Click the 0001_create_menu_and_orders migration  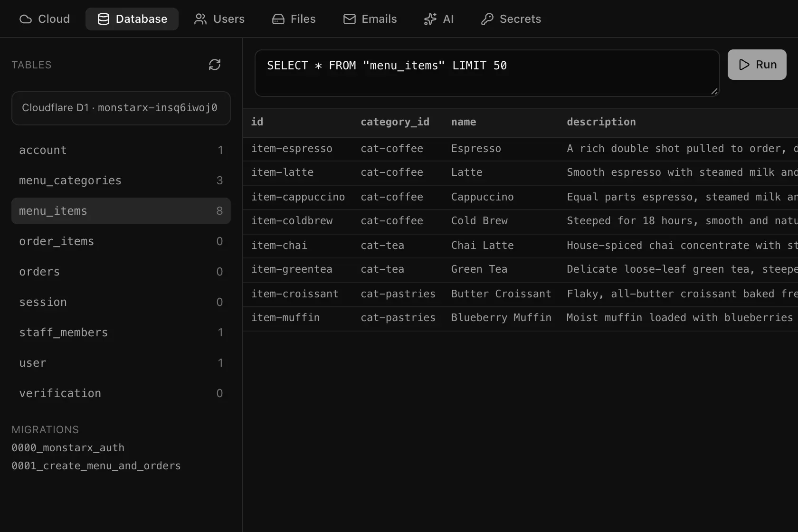tap(96, 466)
